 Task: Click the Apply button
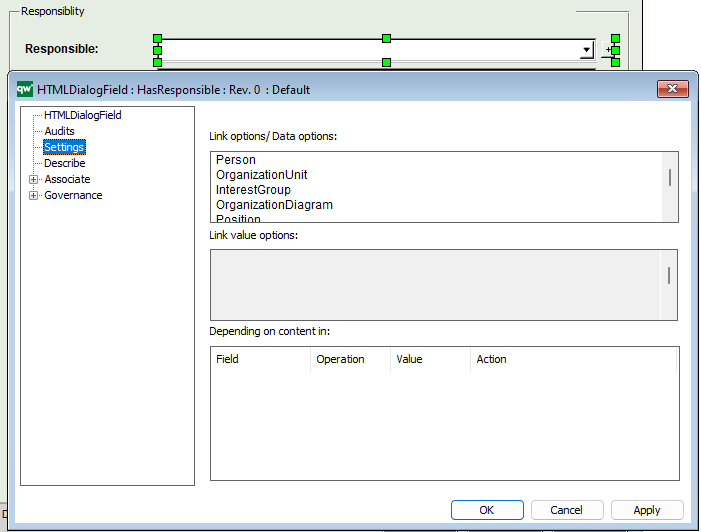click(x=647, y=510)
